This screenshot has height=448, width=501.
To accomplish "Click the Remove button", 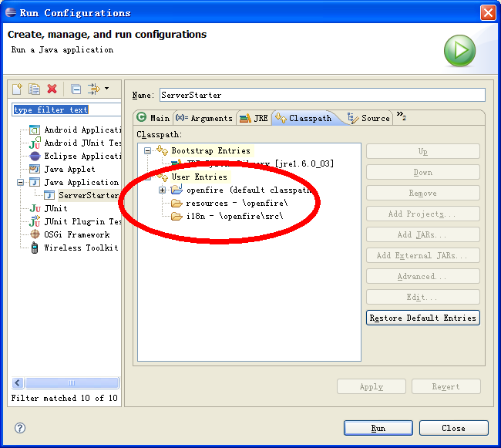I will pos(423,193).
